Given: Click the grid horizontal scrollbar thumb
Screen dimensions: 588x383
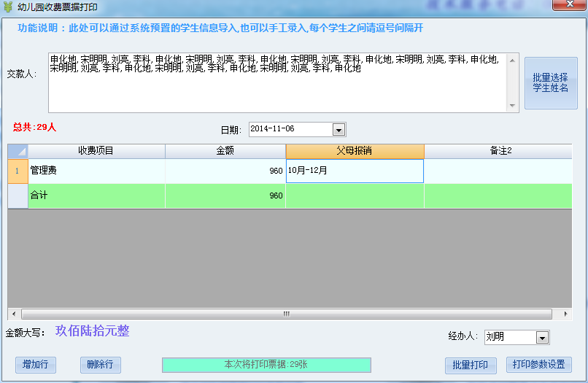Looking at the screenshot, I should (x=287, y=314).
